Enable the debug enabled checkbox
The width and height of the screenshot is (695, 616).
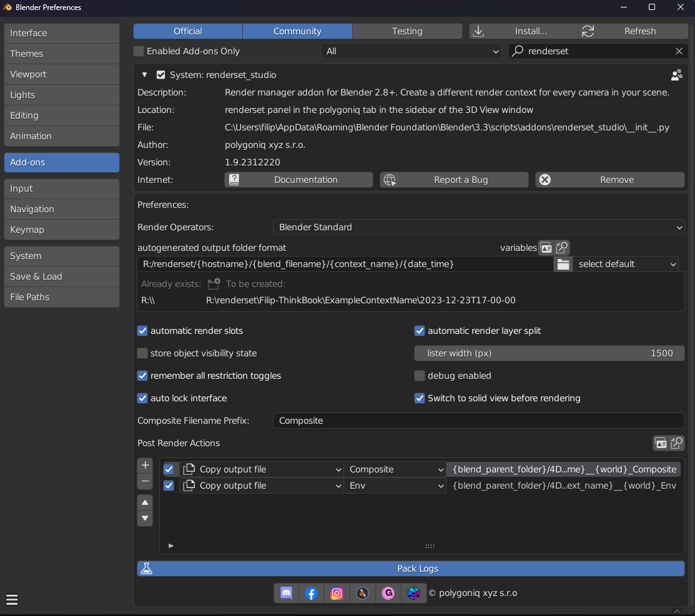[x=420, y=376]
